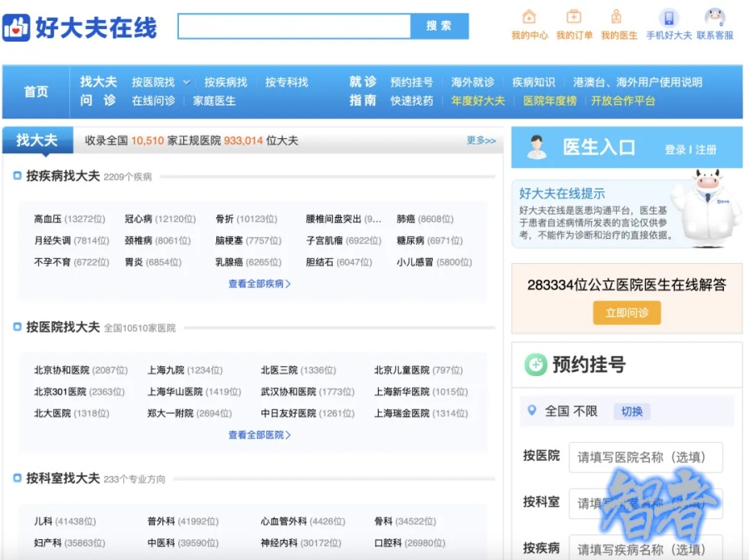Click the green 预约挂号 plus icon

[535, 364]
